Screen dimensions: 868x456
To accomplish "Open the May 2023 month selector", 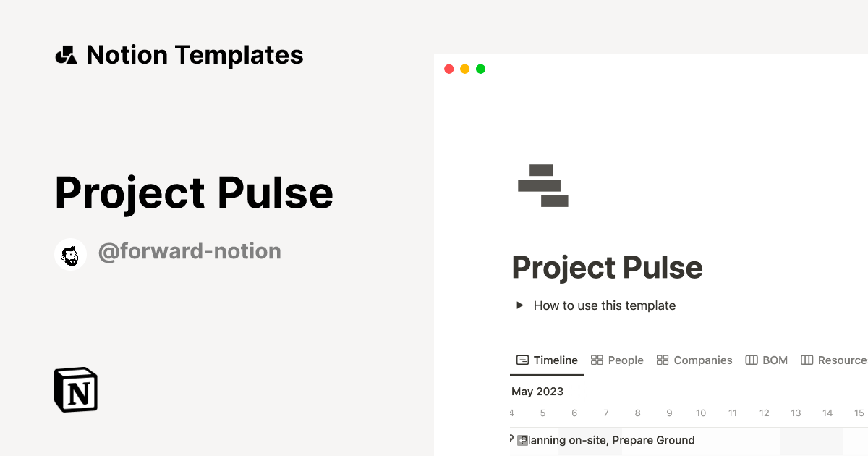I will tap(537, 392).
